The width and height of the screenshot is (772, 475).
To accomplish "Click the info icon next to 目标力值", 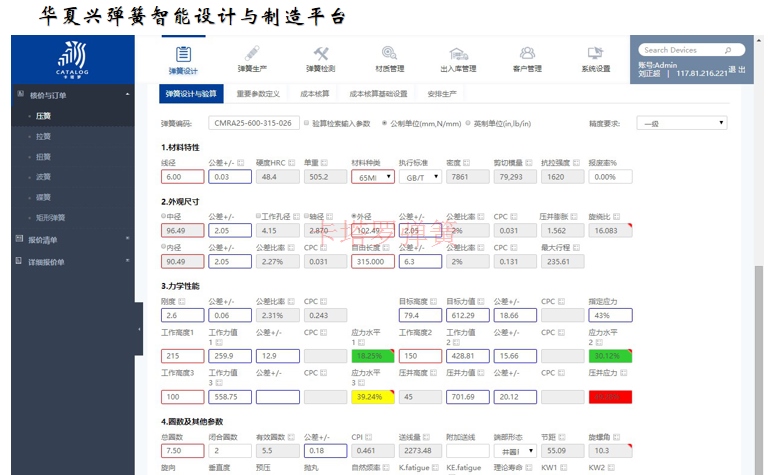I will pyautogui.click(x=481, y=301).
